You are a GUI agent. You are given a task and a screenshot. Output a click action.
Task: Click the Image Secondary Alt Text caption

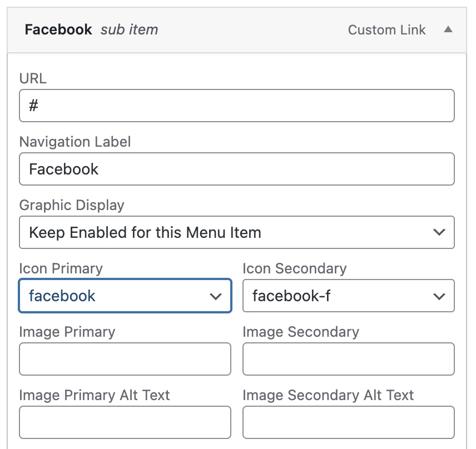point(328,395)
